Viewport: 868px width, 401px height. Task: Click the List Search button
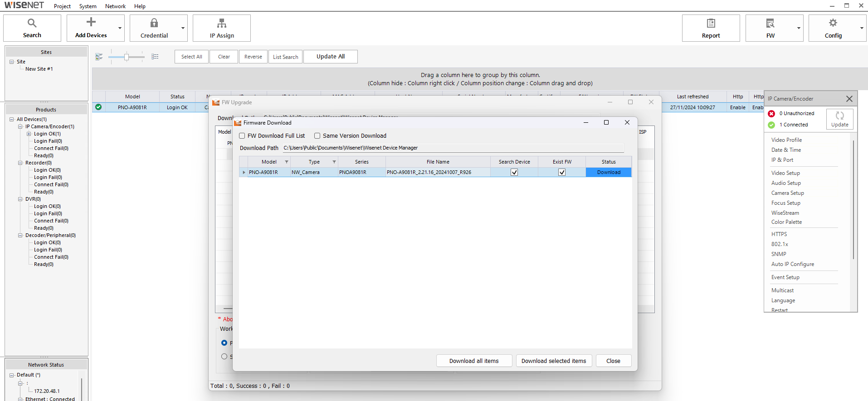tap(285, 57)
